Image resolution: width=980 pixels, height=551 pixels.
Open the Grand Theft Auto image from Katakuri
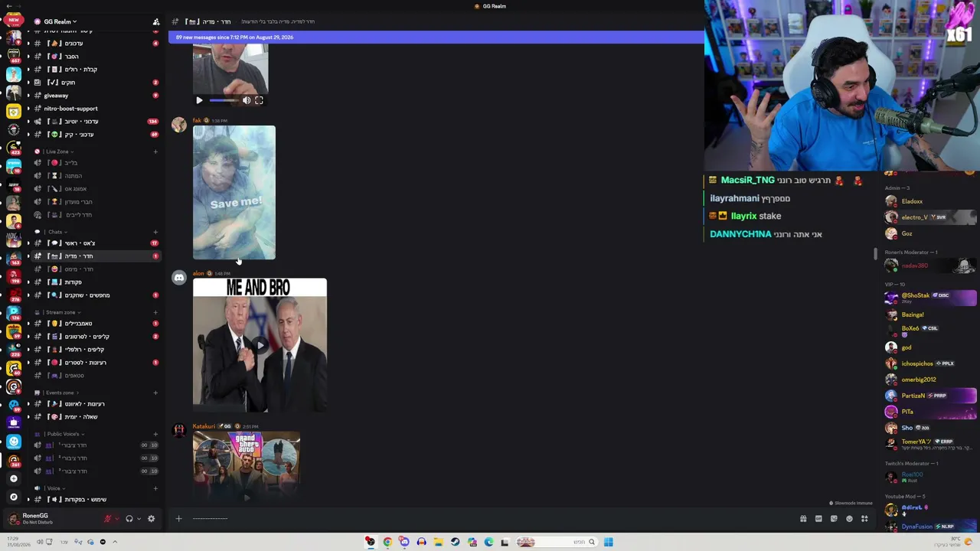tap(247, 467)
